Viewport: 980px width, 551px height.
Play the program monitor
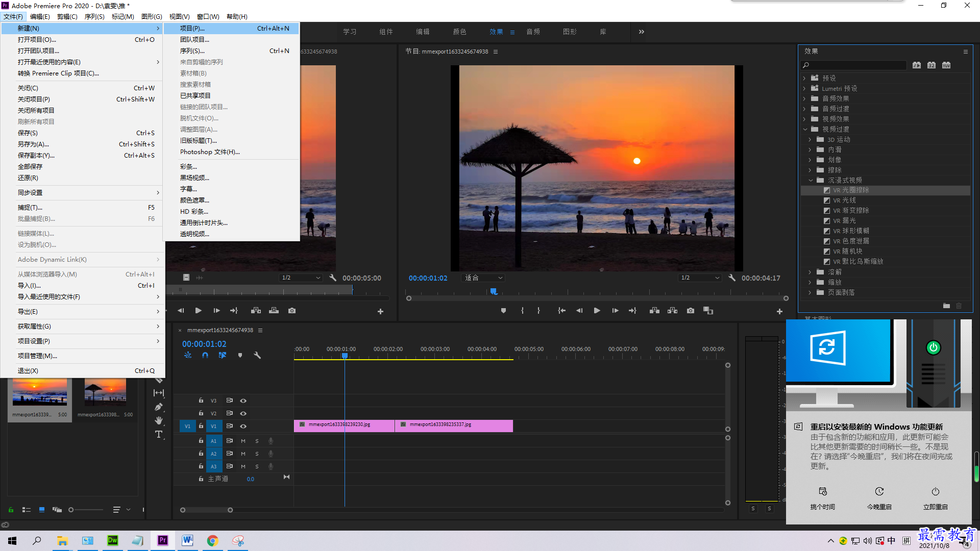(597, 311)
